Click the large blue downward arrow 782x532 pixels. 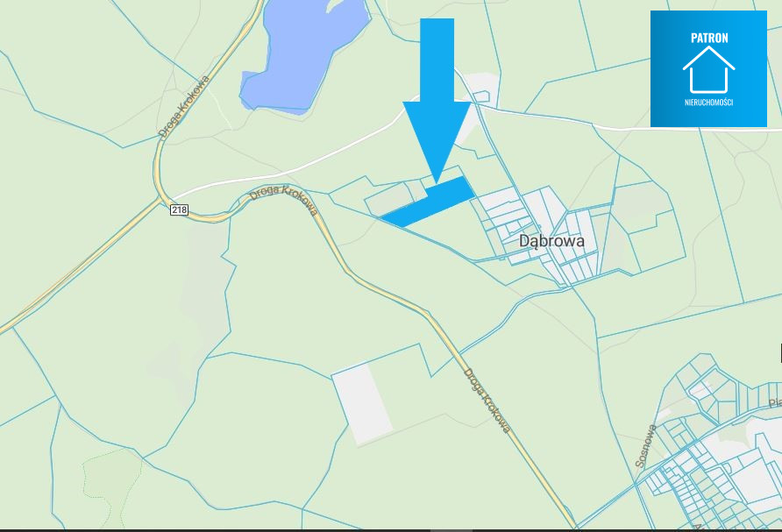(x=437, y=100)
